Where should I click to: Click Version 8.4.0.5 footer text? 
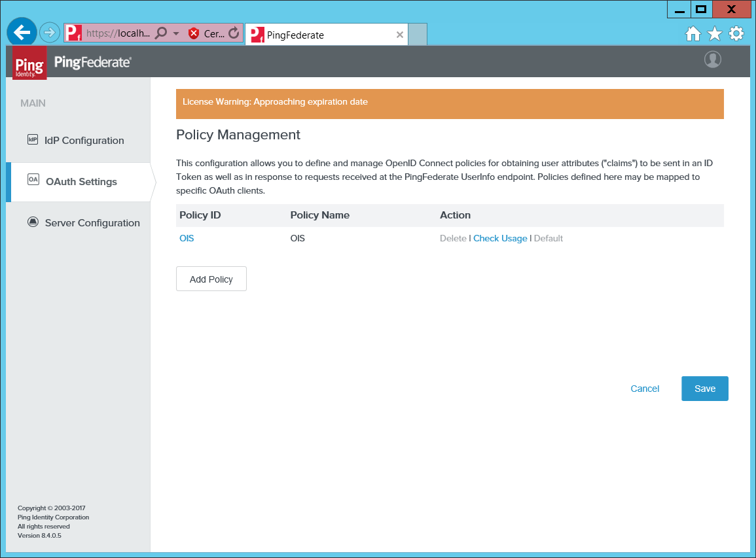pyautogui.click(x=39, y=535)
